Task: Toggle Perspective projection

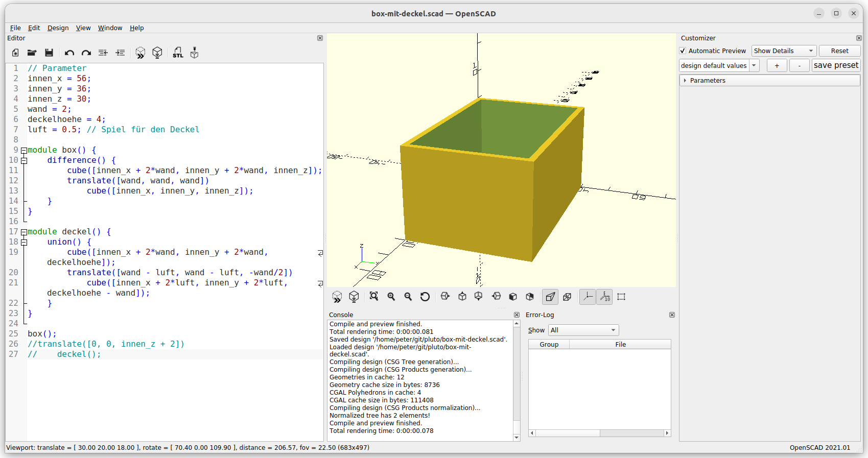Action: pos(550,297)
